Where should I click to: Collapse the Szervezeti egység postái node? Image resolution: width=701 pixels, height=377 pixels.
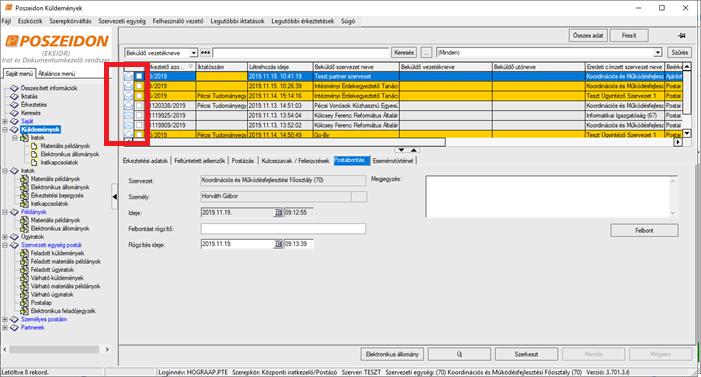(x=5, y=245)
